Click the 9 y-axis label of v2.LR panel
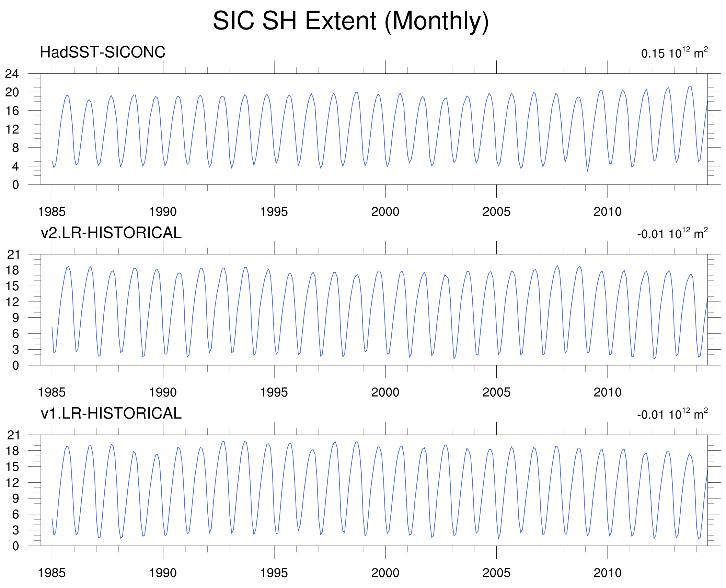726x588 pixels. click(15, 318)
